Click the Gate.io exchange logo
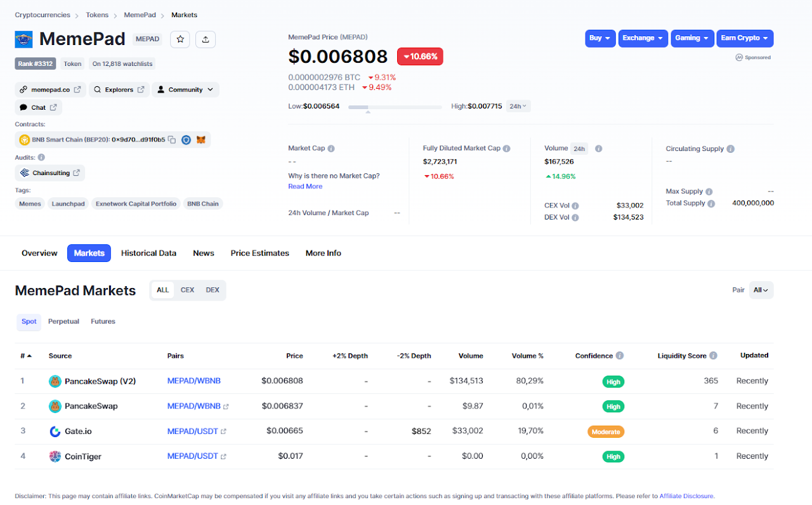Viewport: 812px width, 505px height. point(55,431)
